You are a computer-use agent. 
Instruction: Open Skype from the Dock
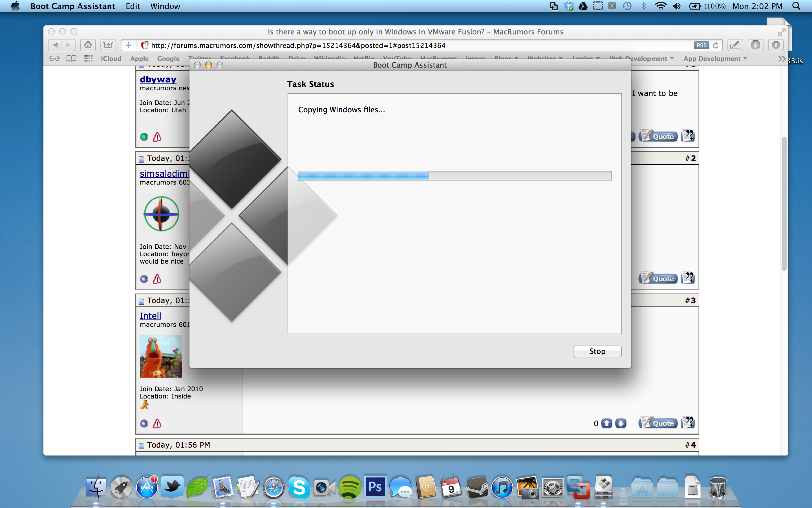click(299, 487)
